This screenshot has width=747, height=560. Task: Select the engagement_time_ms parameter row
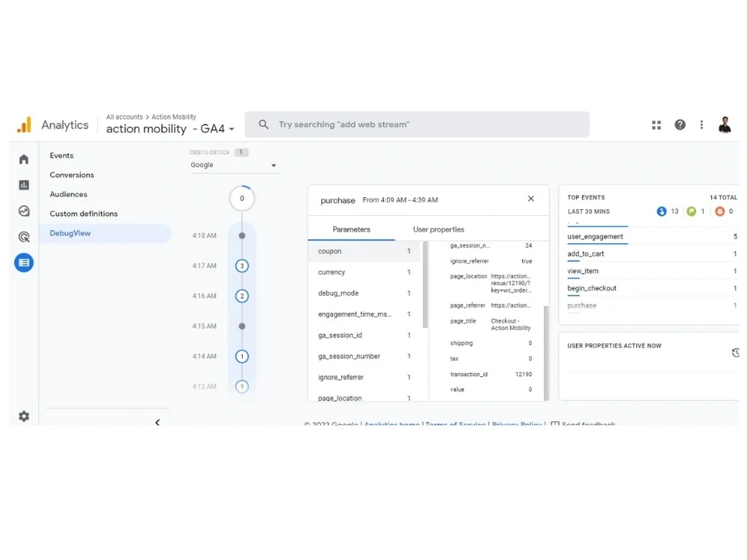(364, 314)
